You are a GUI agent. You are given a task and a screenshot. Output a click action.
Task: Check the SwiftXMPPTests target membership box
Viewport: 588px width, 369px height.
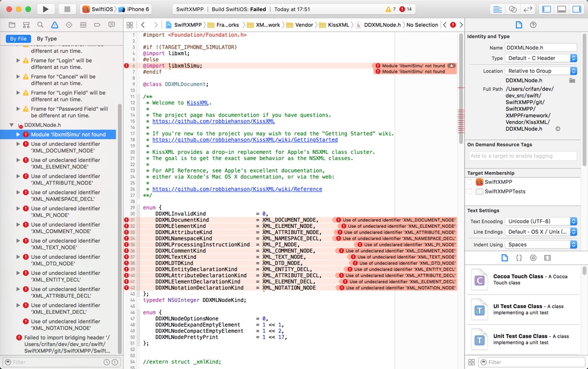[x=470, y=192]
